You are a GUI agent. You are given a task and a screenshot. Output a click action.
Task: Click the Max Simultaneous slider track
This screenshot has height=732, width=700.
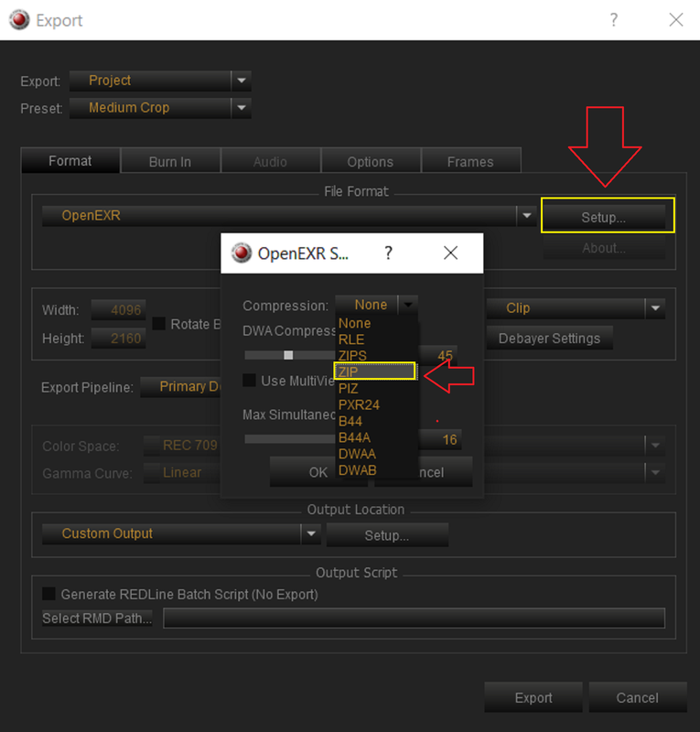point(289,439)
